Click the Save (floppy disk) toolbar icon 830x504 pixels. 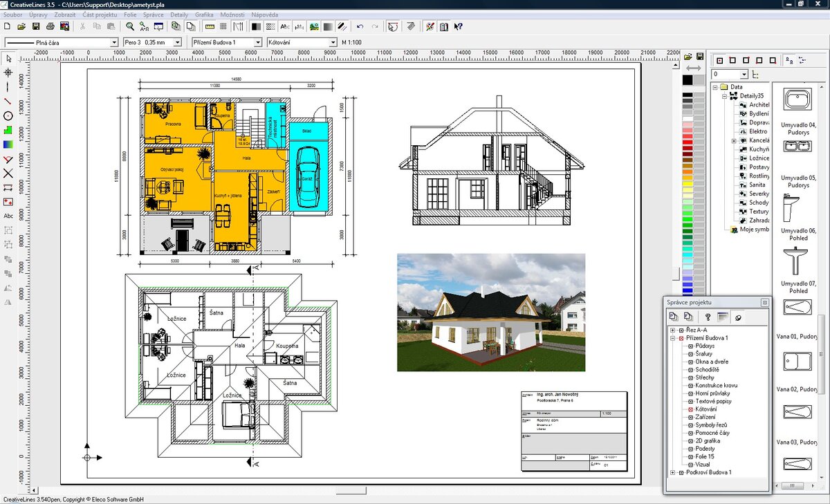(x=36, y=26)
